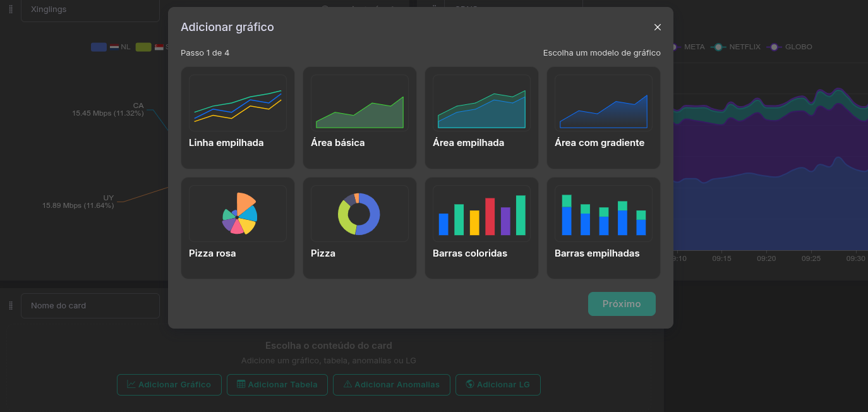This screenshot has width=868, height=412.
Task: Select the Pizza donut chart icon
Action: point(359,214)
